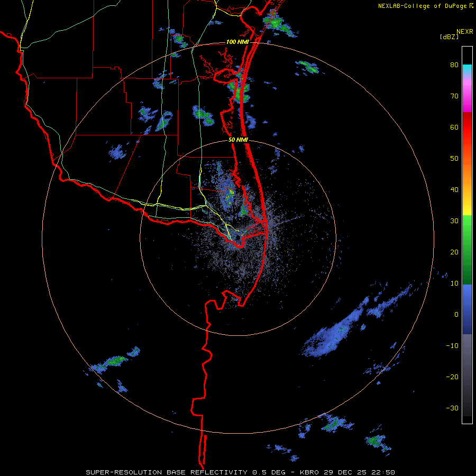Click the Super-Resolution Base Reflectivity caption
Screen dimensions: 476x476
click(x=241, y=472)
